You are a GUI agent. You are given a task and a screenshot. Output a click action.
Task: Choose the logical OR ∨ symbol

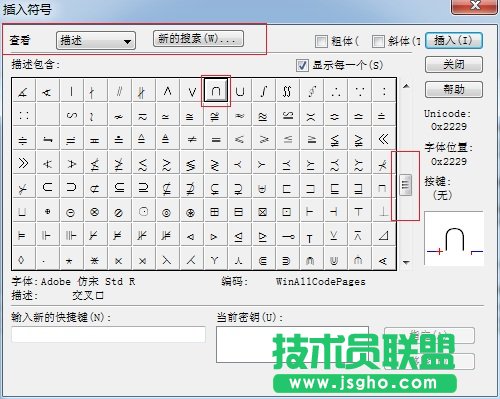coord(192,90)
